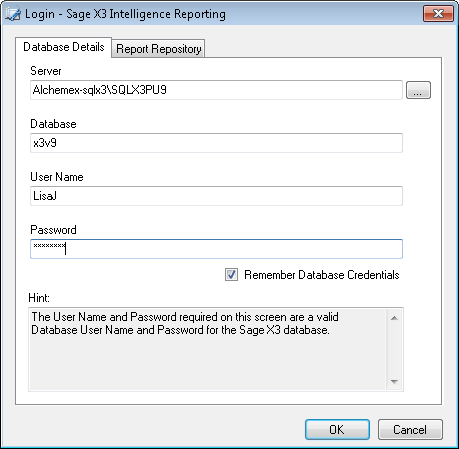Confirm login with the OK button
The width and height of the screenshot is (459, 449).
337,430
